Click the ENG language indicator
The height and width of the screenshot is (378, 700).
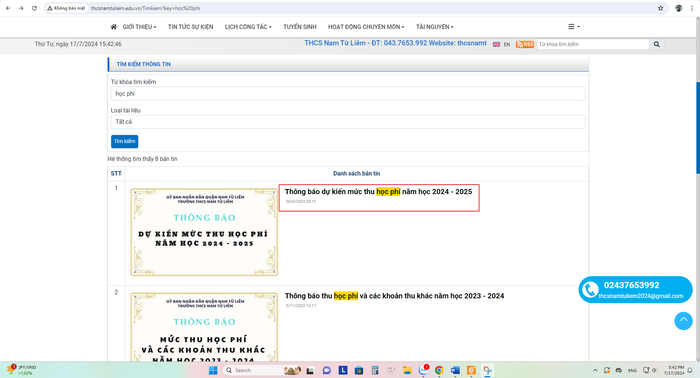632,370
